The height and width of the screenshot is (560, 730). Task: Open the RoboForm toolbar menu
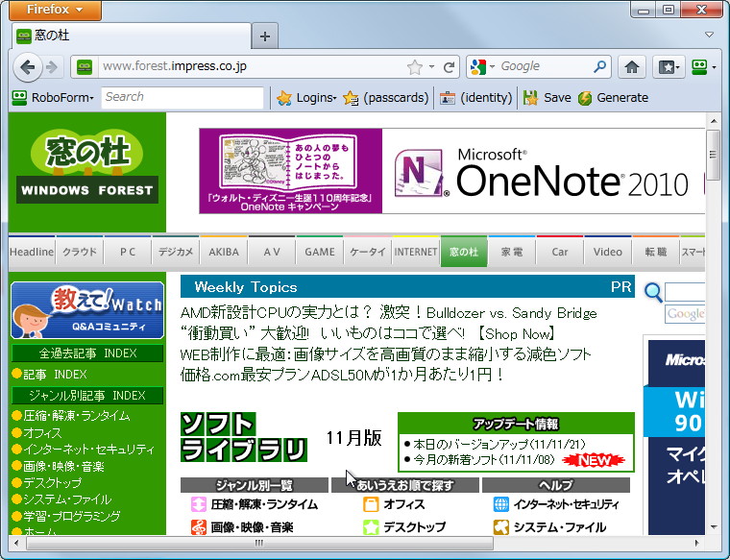click(53, 98)
